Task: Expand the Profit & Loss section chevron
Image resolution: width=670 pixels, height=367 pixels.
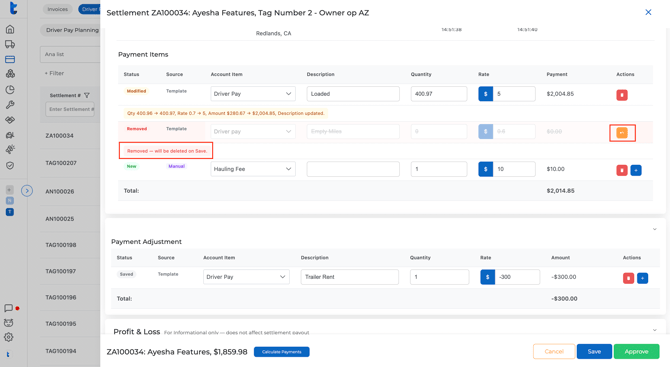Action: (654, 330)
